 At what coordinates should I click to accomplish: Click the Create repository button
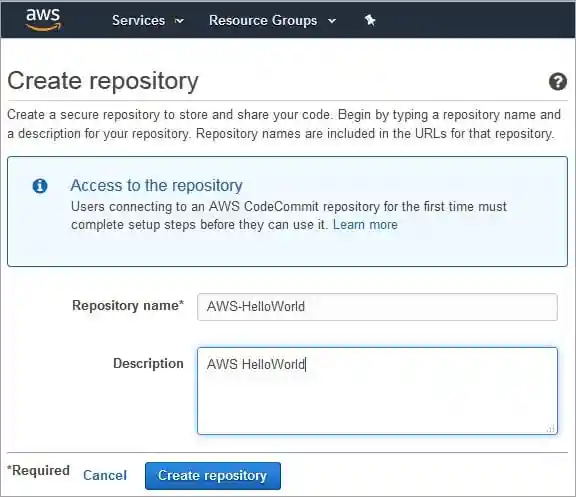[x=213, y=476]
